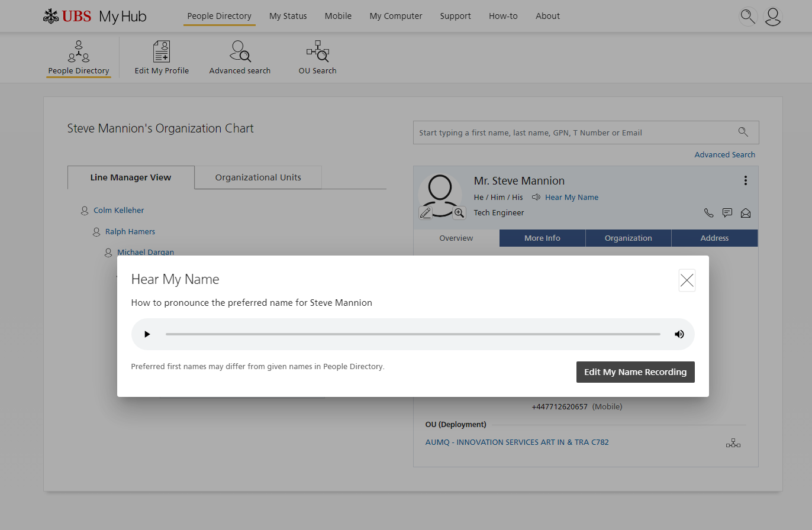Play the name pronunciation audio
The height and width of the screenshot is (530, 812).
pos(147,334)
